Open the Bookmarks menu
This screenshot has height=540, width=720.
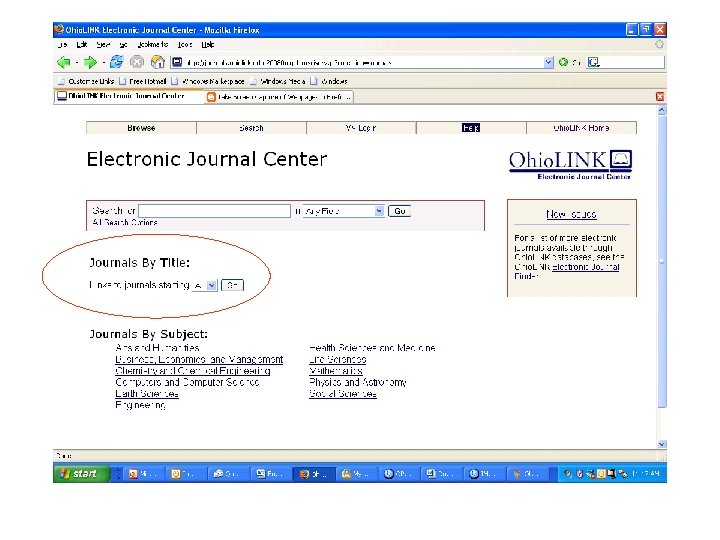point(153,45)
